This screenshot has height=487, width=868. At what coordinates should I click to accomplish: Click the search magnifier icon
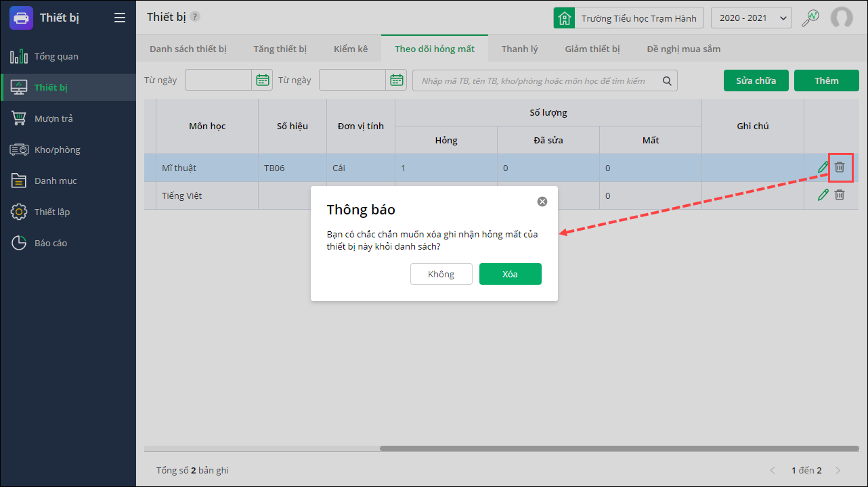(x=667, y=80)
